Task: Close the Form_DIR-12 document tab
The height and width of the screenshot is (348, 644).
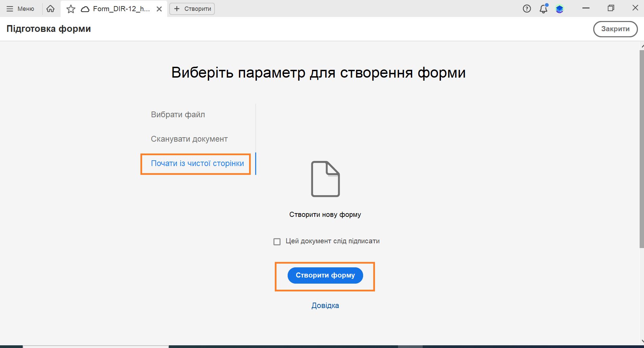Action: coord(159,9)
